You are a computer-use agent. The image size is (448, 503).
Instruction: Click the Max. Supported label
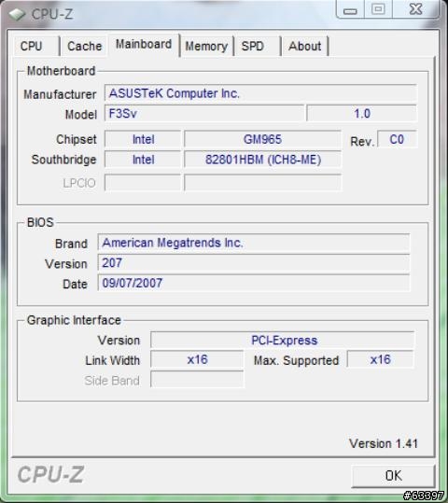pyautogui.click(x=296, y=360)
